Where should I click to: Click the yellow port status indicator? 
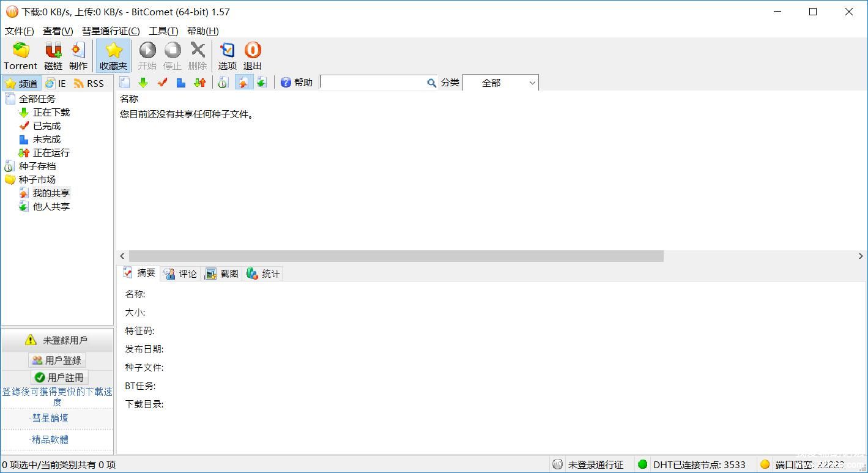[x=765, y=464]
